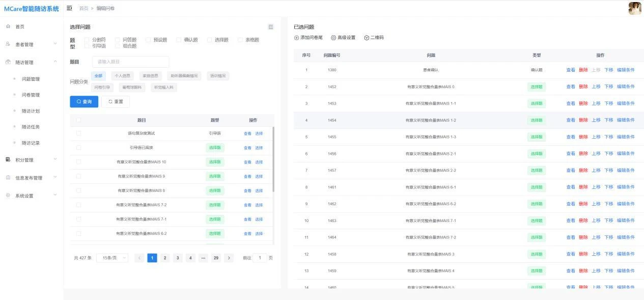Collapse the 随访管理 sidebar menu chevron
Image resolution: width=644 pixels, height=300 pixels.
(55, 62)
